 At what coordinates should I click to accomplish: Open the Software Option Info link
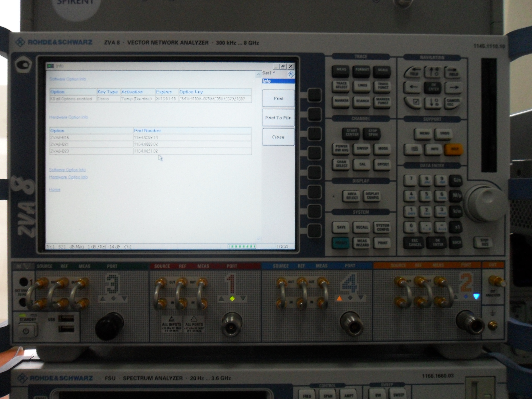coord(67,170)
